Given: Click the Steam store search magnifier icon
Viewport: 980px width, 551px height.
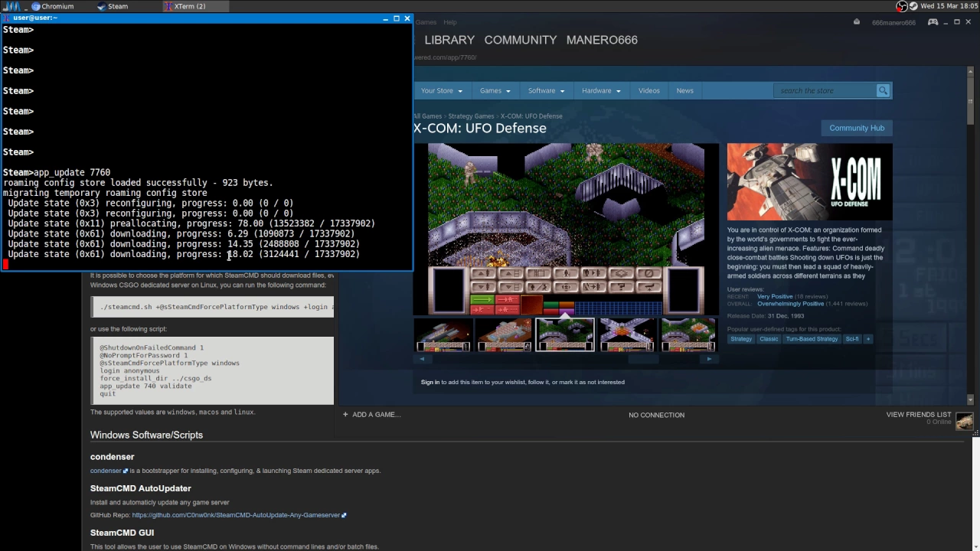Looking at the screenshot, I should [x=883, y=90].
